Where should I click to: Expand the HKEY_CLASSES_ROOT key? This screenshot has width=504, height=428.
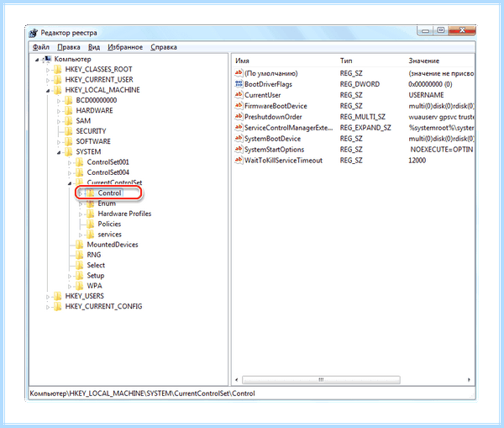[x=48, y=70]
